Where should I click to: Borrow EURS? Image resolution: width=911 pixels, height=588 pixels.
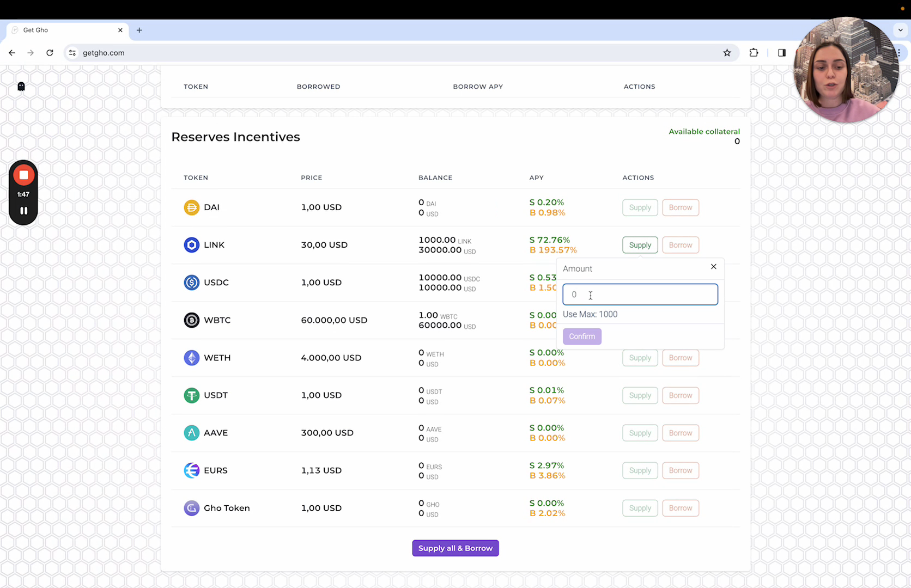681,470
